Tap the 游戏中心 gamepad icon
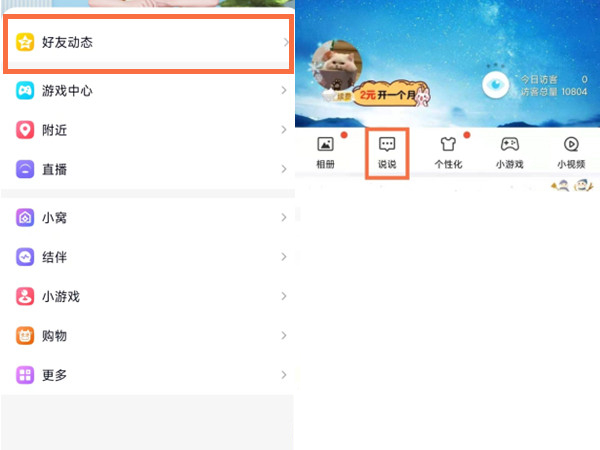 (x=25, y=91)
